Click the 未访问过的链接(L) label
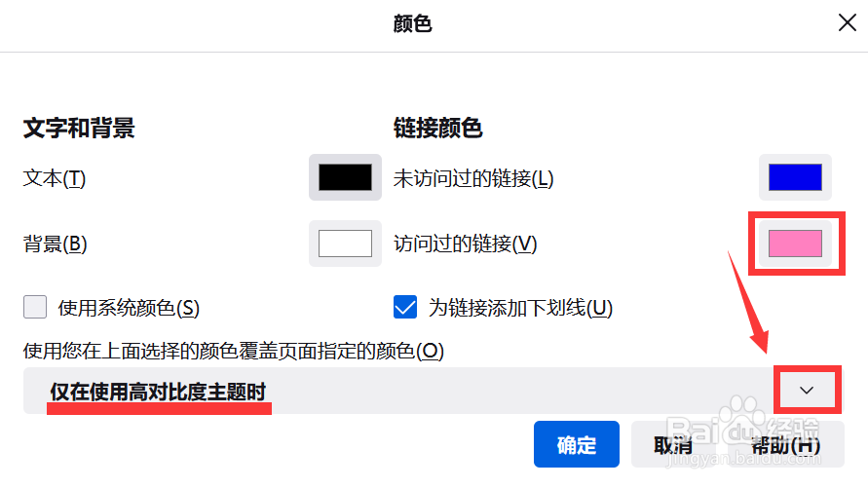This screenshot has width=868, height=488. [473, 178]
